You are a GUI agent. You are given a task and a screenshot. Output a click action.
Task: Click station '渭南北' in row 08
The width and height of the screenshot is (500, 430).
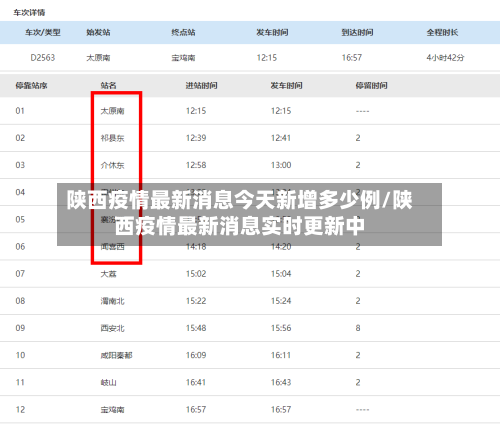tap(112, 301)
